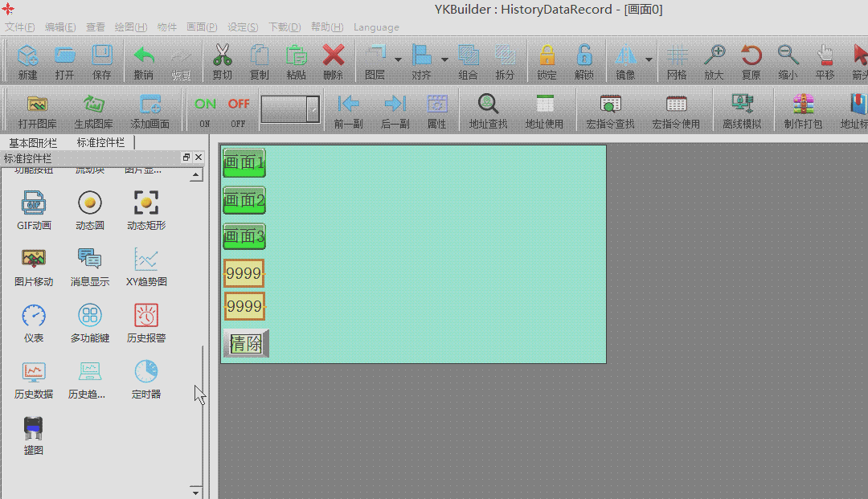This screenshot has width=868, height=499.
Task: Open the 地址查找 search tool
Action: tap(488, 104)
